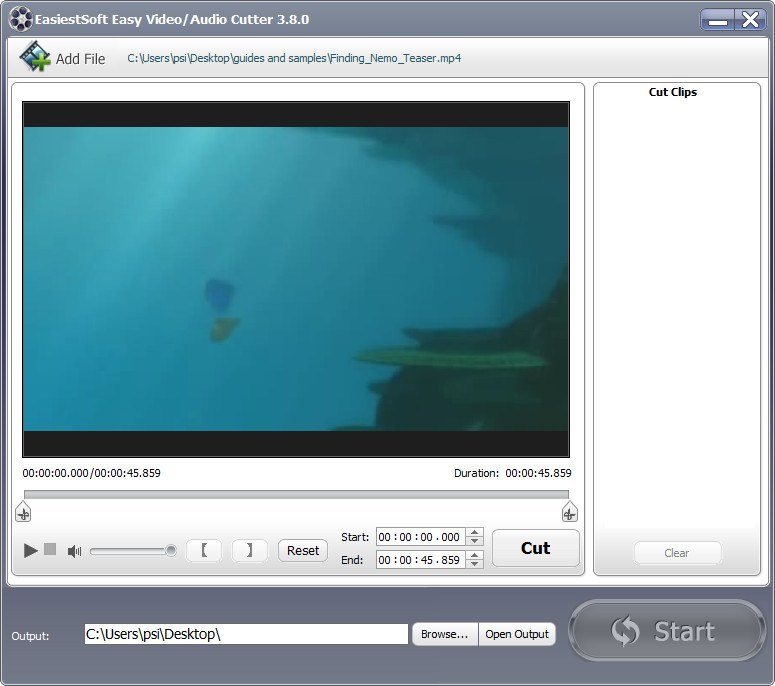
Task: Minimize the Video/Audio Cutter window
Action: (x=717, y=20)
